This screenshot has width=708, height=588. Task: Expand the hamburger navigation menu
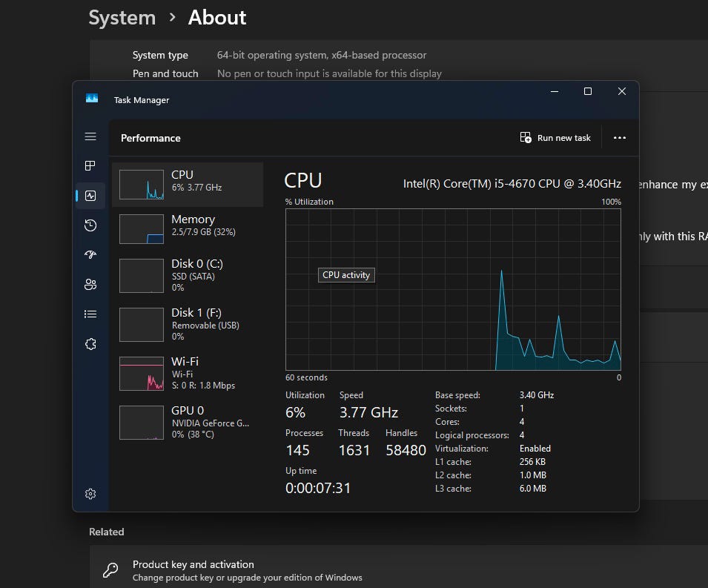tap(90, 136)
